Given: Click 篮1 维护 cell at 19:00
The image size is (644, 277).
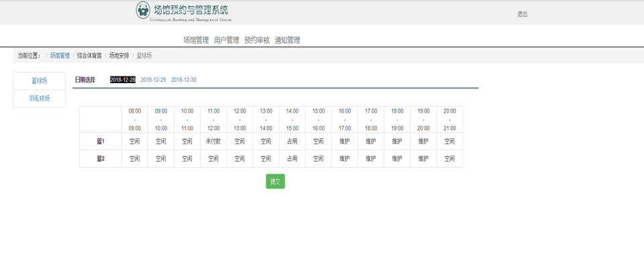Looking at the screenshot, I should (423, 141).
